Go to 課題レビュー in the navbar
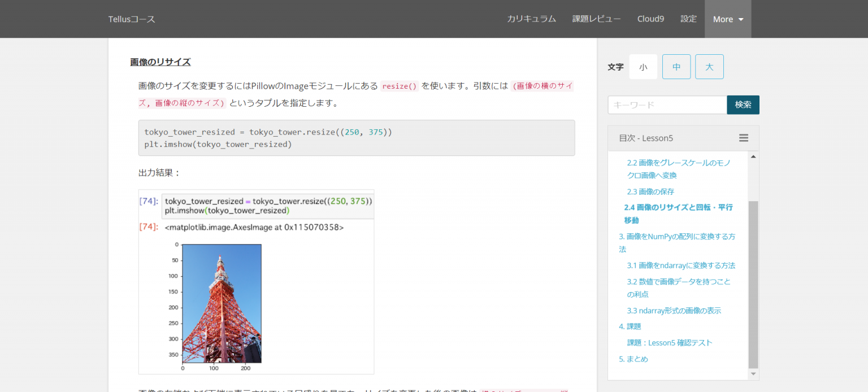 [596, 19]
